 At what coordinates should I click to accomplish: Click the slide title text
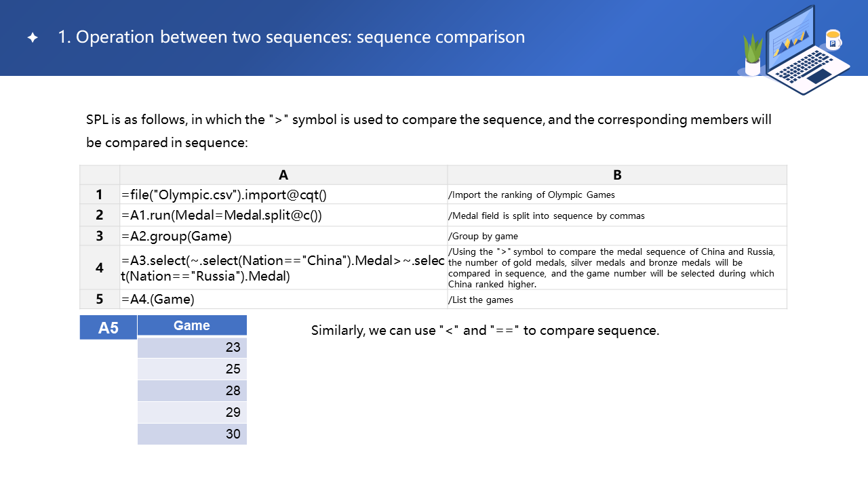tap(292, 37)
